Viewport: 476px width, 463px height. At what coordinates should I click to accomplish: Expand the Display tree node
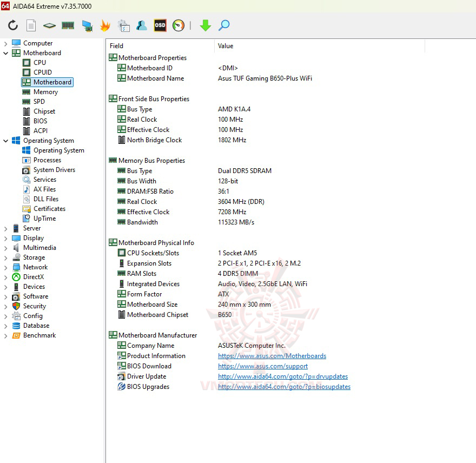tap(5, 239)
